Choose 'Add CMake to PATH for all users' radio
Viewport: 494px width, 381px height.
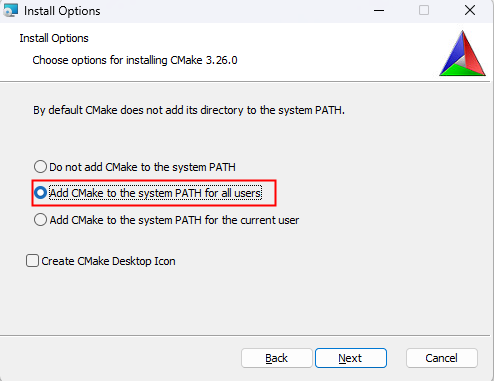[40, 193]
